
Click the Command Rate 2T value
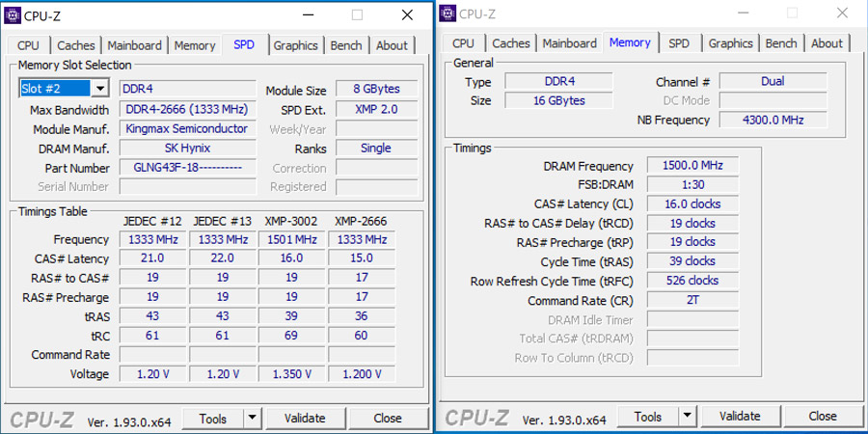click(692, 300)
